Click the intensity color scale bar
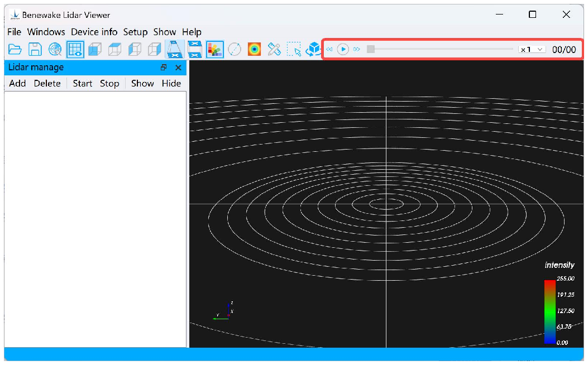Screen dimensions: 588x365 549,311
